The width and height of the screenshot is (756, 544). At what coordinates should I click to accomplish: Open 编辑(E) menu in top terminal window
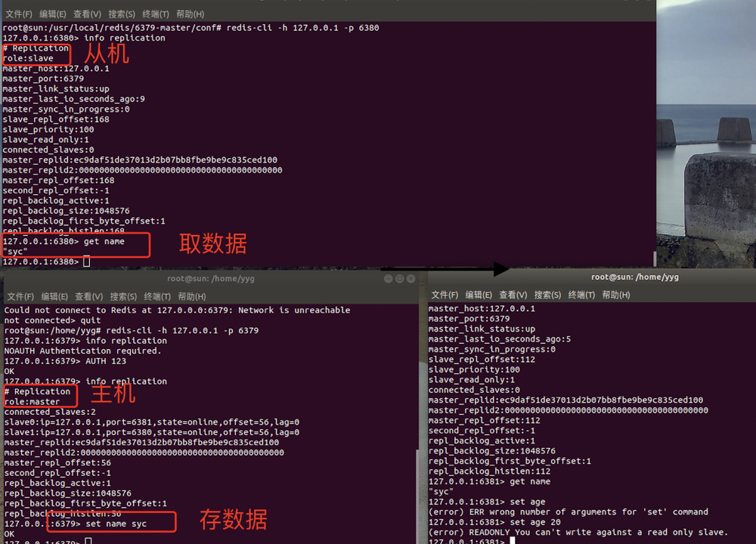[53, 14]
